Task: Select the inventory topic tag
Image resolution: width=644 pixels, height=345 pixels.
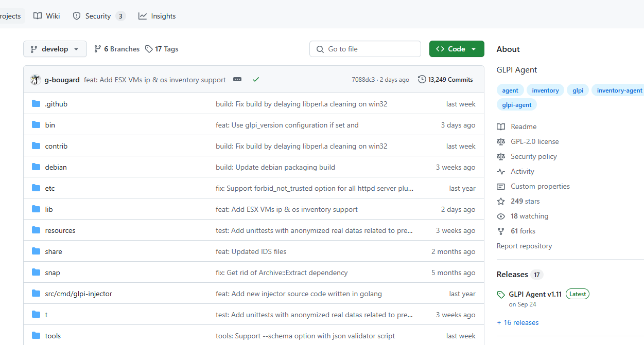Action: [545, 90]
